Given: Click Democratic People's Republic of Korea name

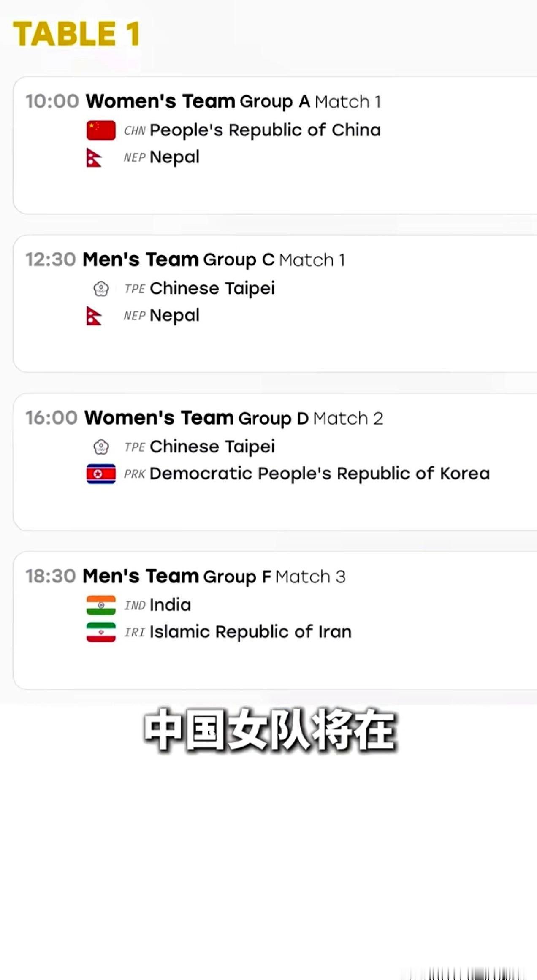Looking at the screenshot, I should point(320,474).
